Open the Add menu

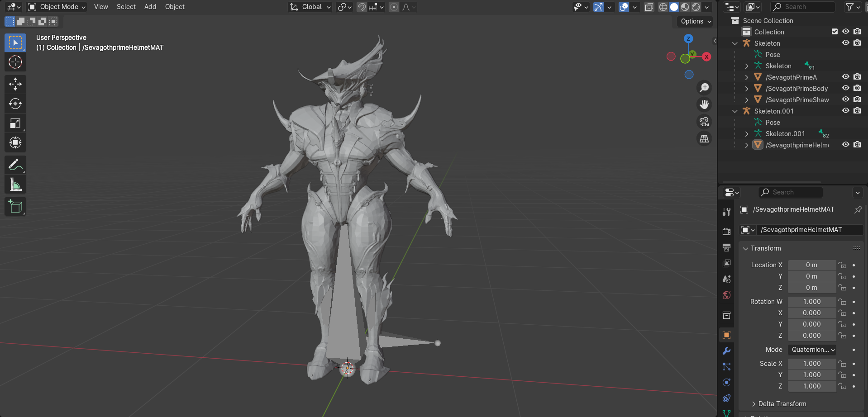click(x=150, y=7)
